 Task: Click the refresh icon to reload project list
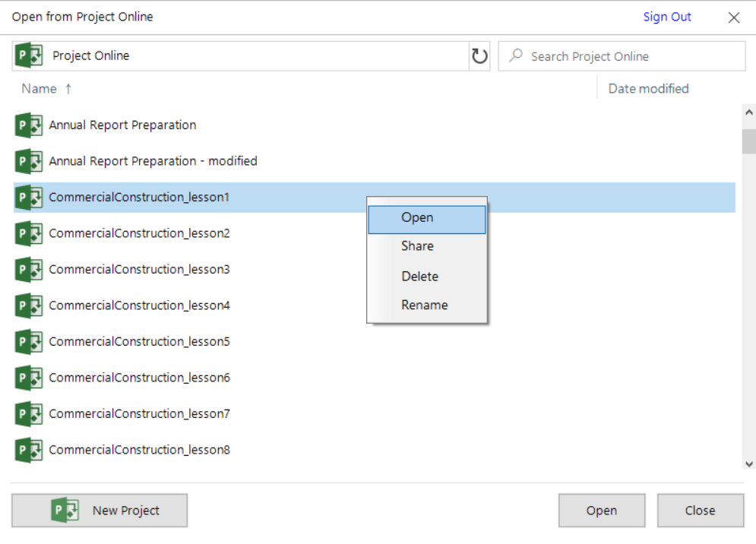479,55
